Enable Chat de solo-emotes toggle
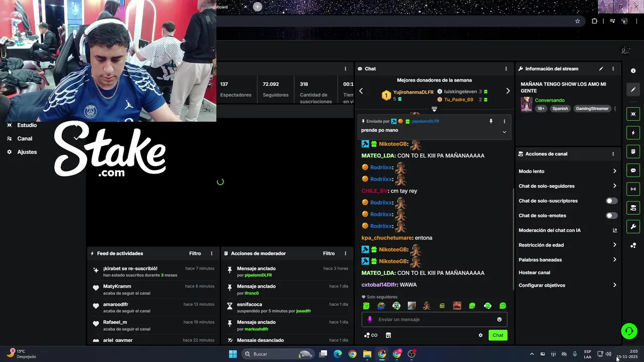The width and height of the screenshot is (644, 362). tap(611, 216)
